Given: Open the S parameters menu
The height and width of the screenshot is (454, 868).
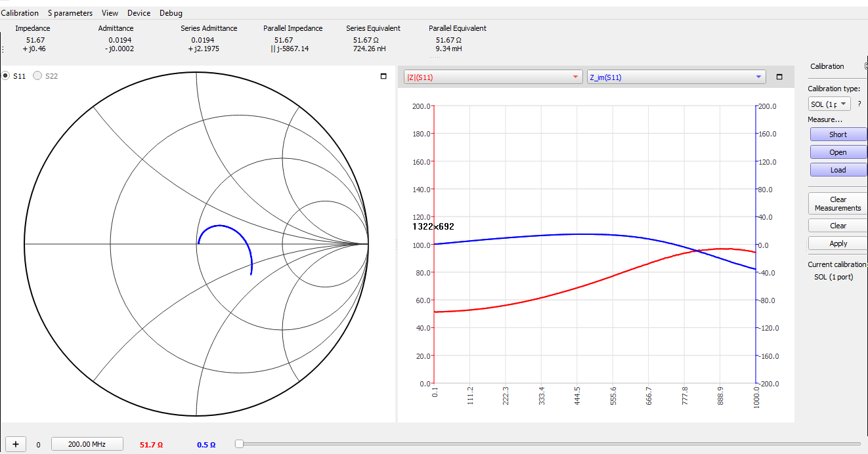Looking at the screenshot, I should pyautogui.click(x=70, y=13).
